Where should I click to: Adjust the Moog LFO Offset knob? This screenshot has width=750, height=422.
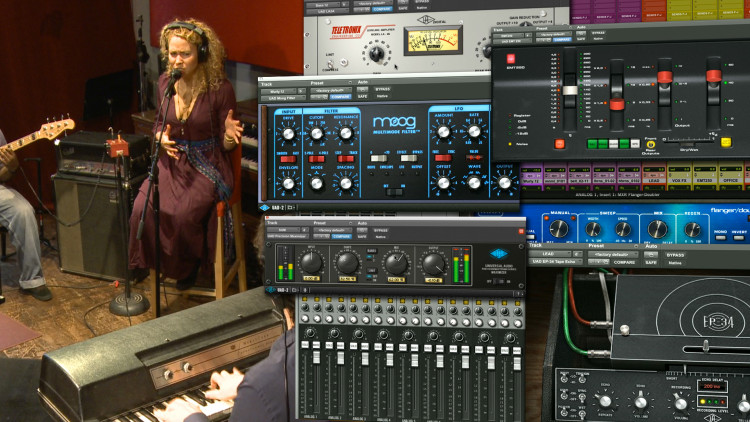point(443,183)
